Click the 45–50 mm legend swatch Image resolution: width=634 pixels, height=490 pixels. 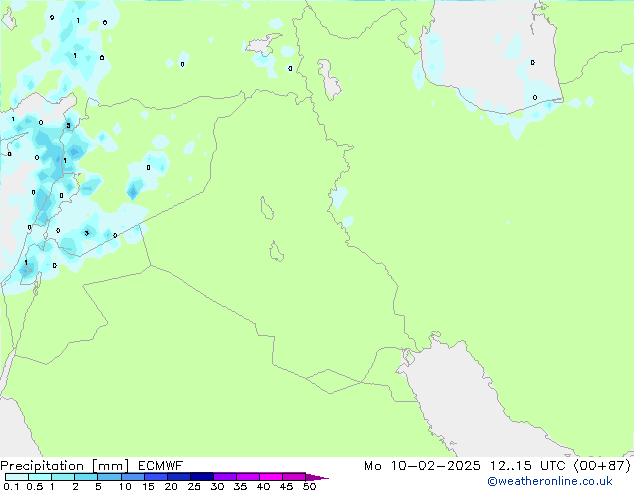[x=294, y=477]
